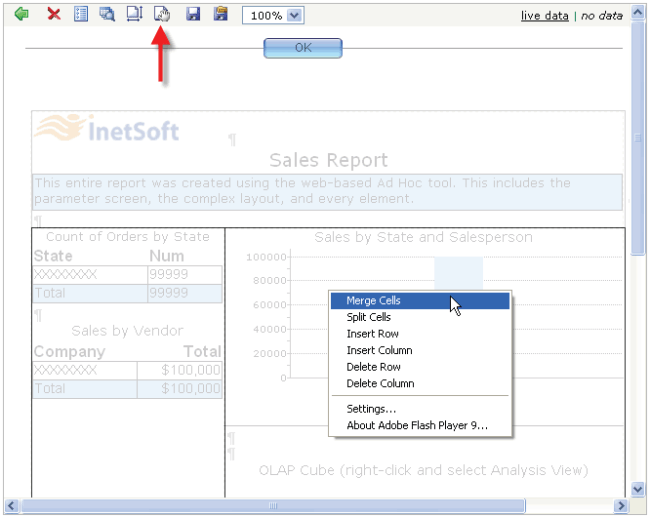Image resolution: width=650 pixels, height=517 pixels.
Task: Click the preview magnifier icon in toolbar
Action: point(107,15)
